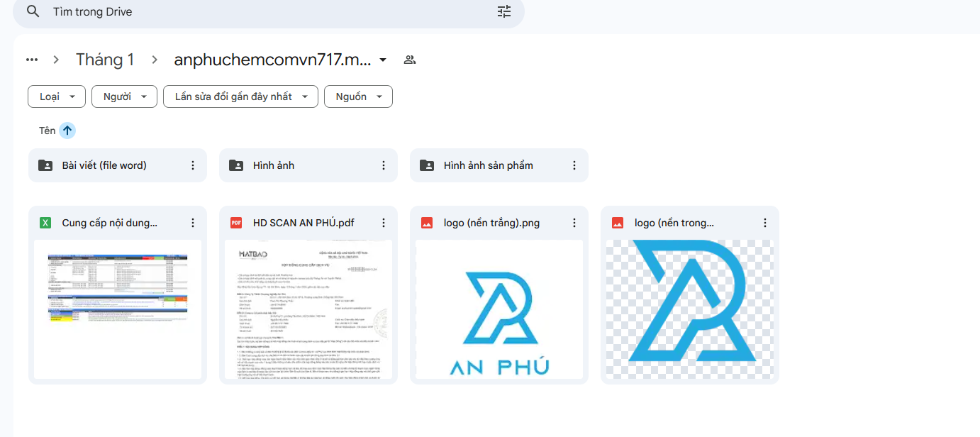Viewport: 980px width, 437px height.
Task: Open more actions for HD SCAN AN PHÚ.pdf
Action: pos(384,223)
